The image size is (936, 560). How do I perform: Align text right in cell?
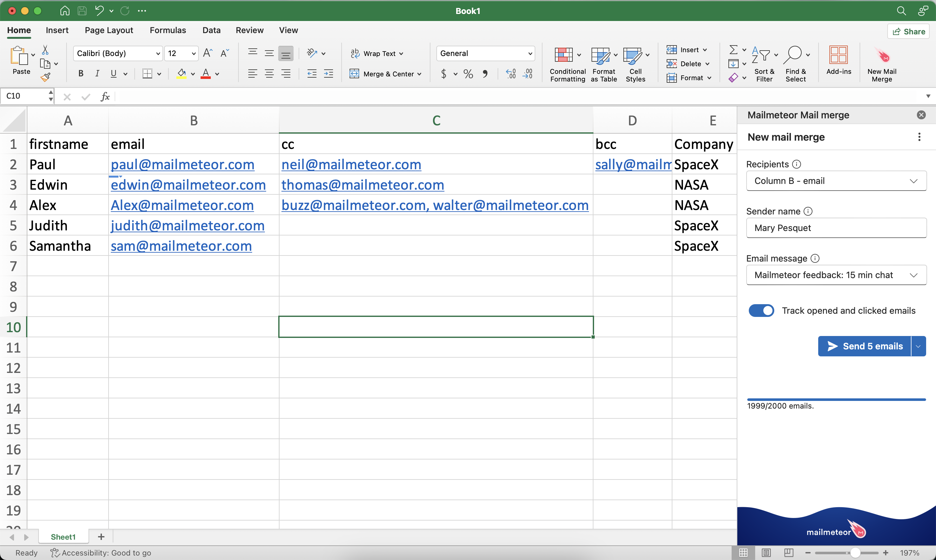click(286, 73)
